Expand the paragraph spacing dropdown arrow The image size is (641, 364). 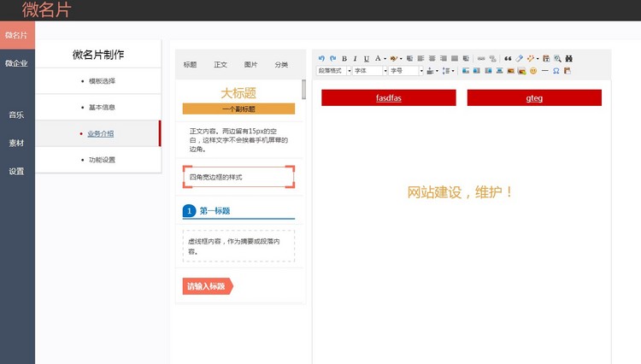[x=437, y=71]
